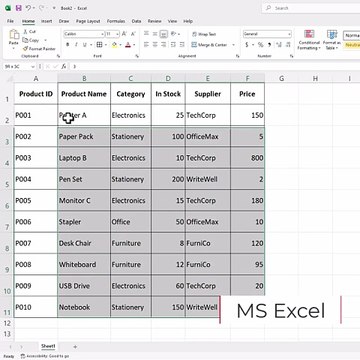Apply Comma Style number format
The image size is (360, 360).
(269, 45)
